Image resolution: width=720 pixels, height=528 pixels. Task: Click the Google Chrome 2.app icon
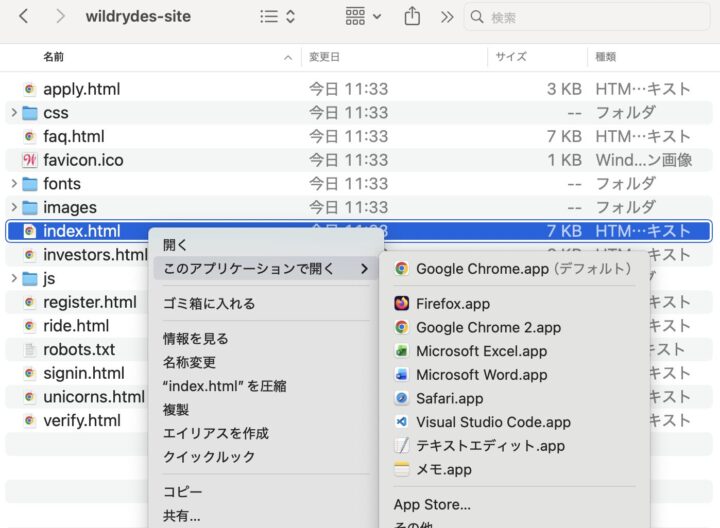click(x=401, y=327)
